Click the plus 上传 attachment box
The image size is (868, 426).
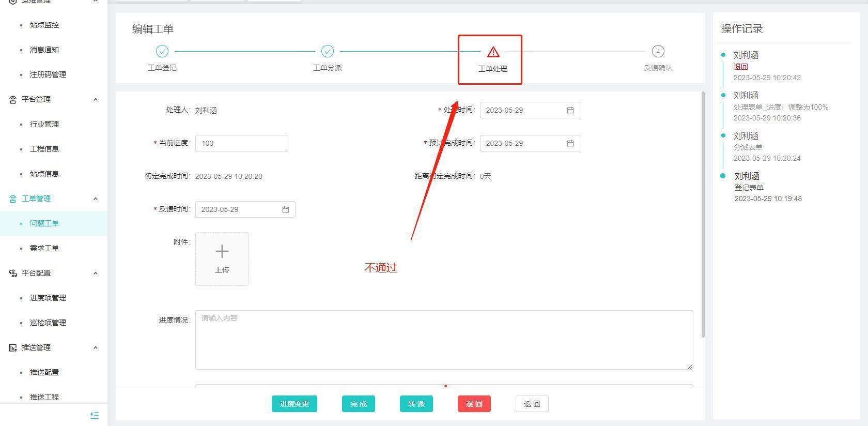222,258
